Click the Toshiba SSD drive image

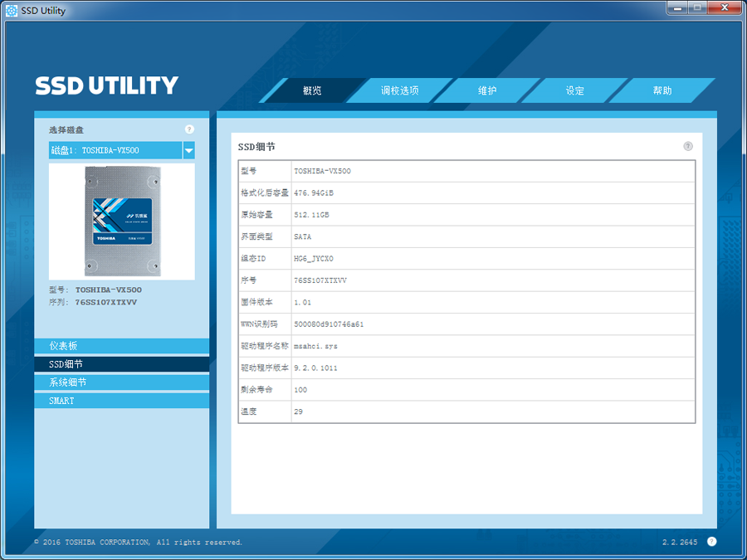point(121,222)
